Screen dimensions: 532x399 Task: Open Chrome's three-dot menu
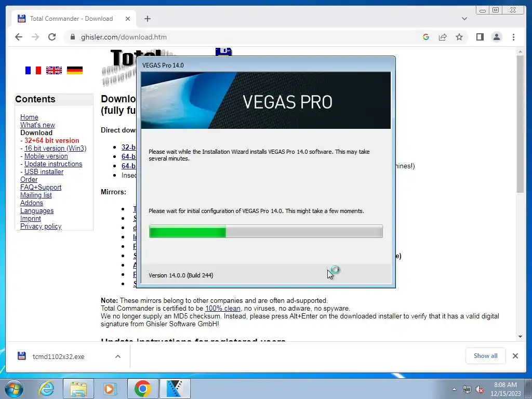point(513,37)
